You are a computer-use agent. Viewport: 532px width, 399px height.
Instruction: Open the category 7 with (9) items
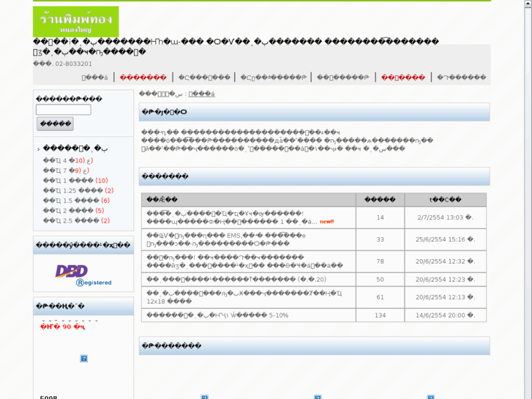click(x=66, y=171)
